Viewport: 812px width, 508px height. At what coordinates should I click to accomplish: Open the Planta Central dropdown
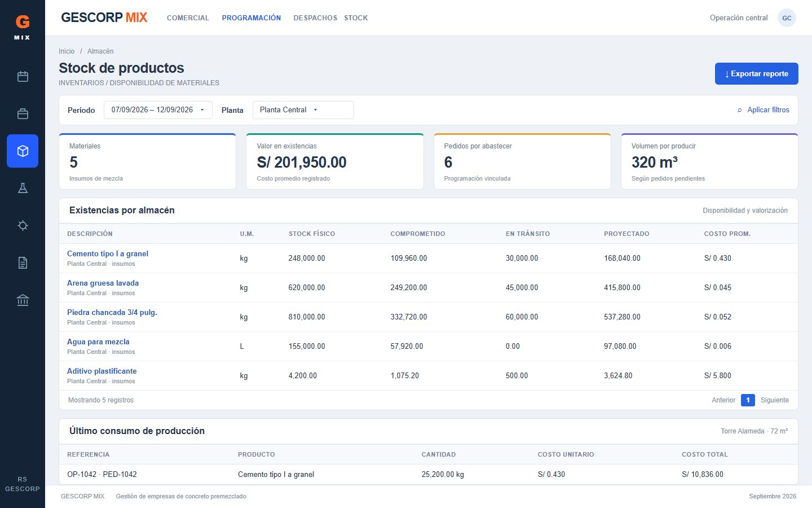tap(303, 110)
